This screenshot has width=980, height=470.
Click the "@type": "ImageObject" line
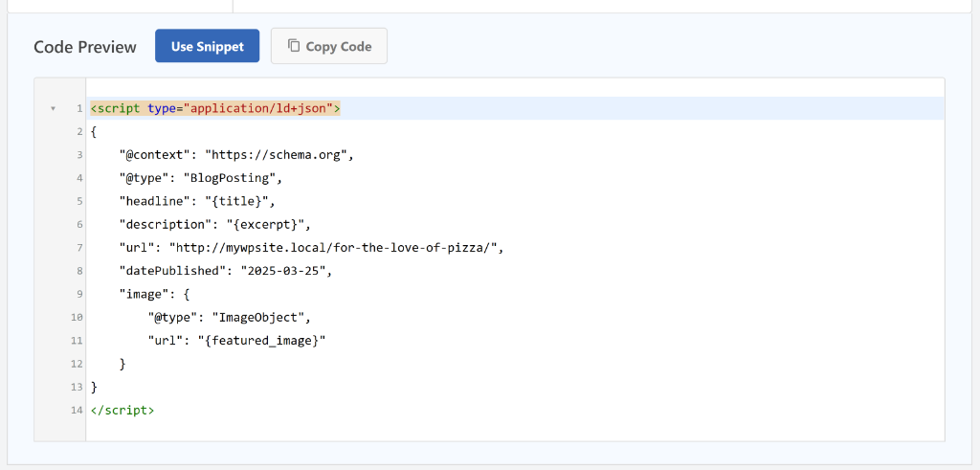230,318
